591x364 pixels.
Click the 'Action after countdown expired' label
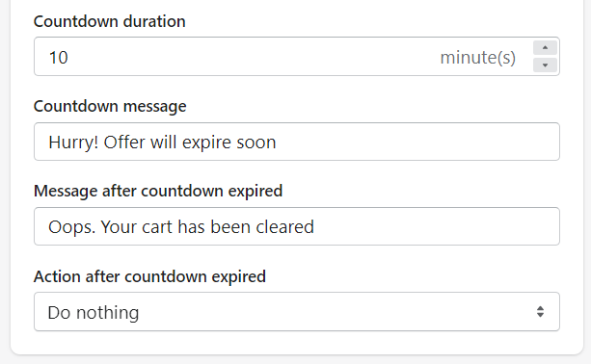tap(149, 276)
